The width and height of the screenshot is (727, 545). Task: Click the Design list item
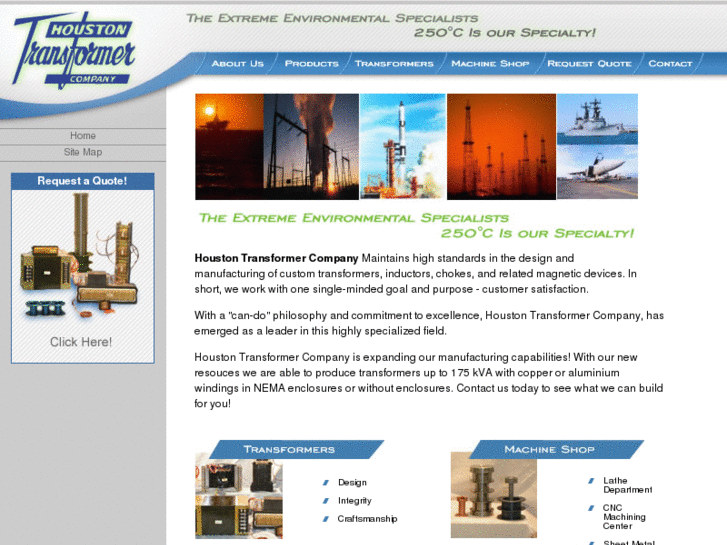point(352,482)
